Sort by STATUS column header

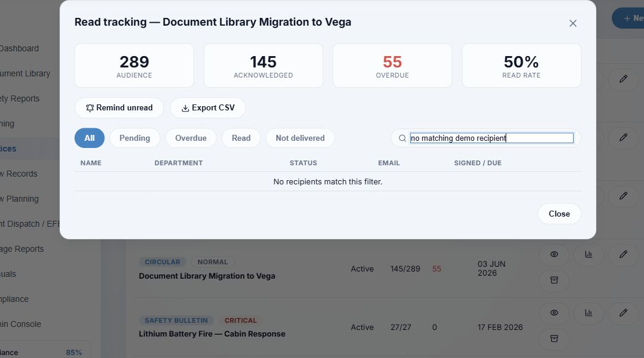pos(303,163)
